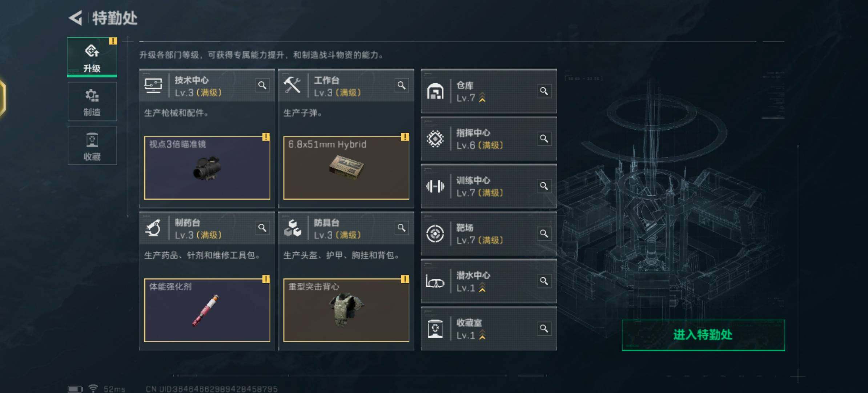
Task: Switch to the 制造 sidebar tab
Action: click(x=92, y=102)
